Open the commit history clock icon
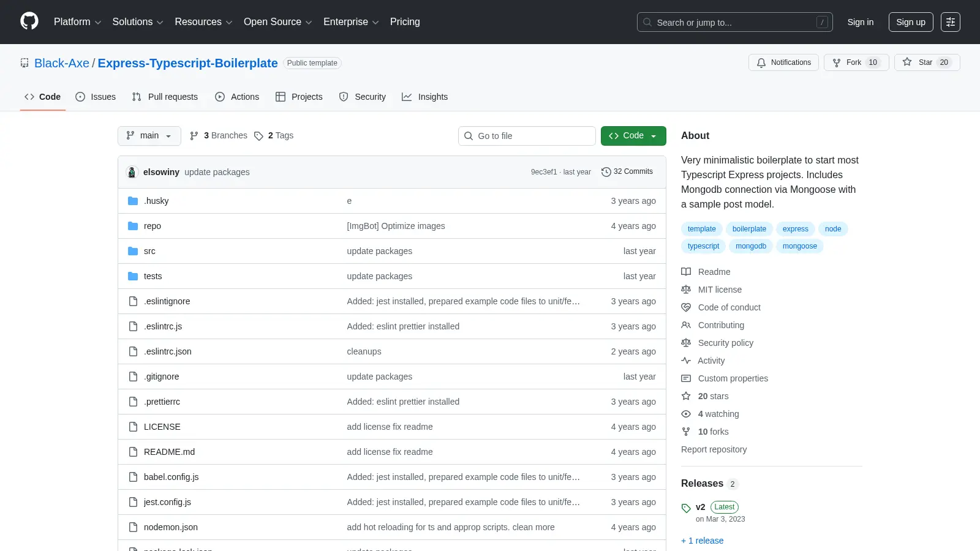Viewport: 980px width, 551px height. point(606,172)
